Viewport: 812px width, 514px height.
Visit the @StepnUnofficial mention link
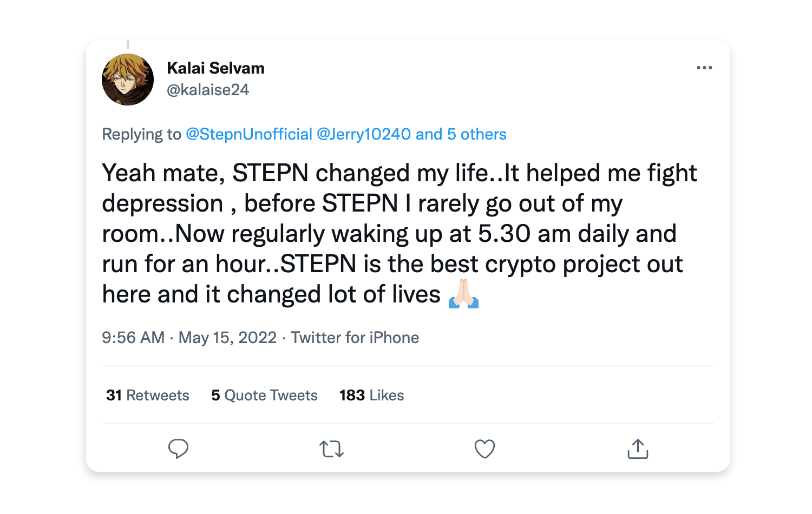(x=249, y=134)
